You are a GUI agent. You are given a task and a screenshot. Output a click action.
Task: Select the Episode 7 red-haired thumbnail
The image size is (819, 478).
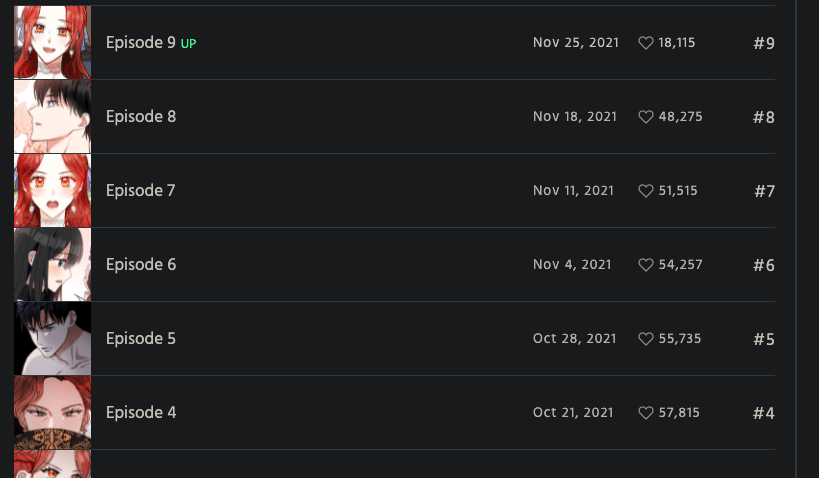pos(52,191)
